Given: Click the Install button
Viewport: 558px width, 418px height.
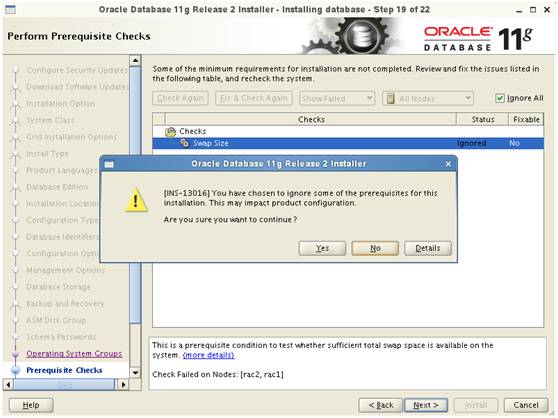Looking at the screenshot, I should 476,405.
